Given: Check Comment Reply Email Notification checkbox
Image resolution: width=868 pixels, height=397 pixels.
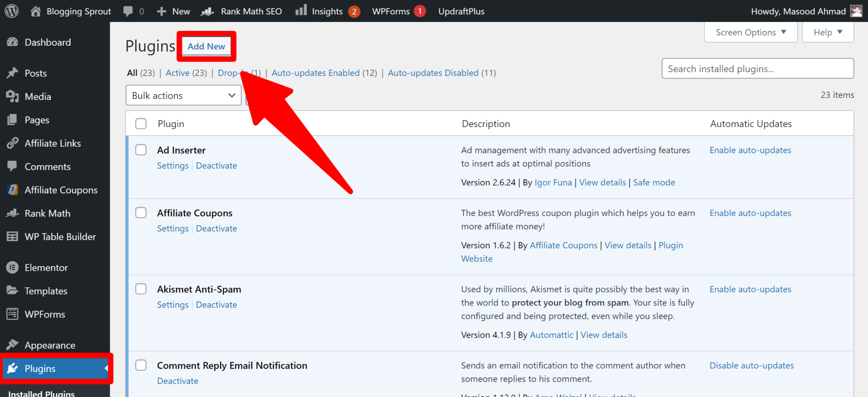Looking at the screenshot, I should [141, 365].
